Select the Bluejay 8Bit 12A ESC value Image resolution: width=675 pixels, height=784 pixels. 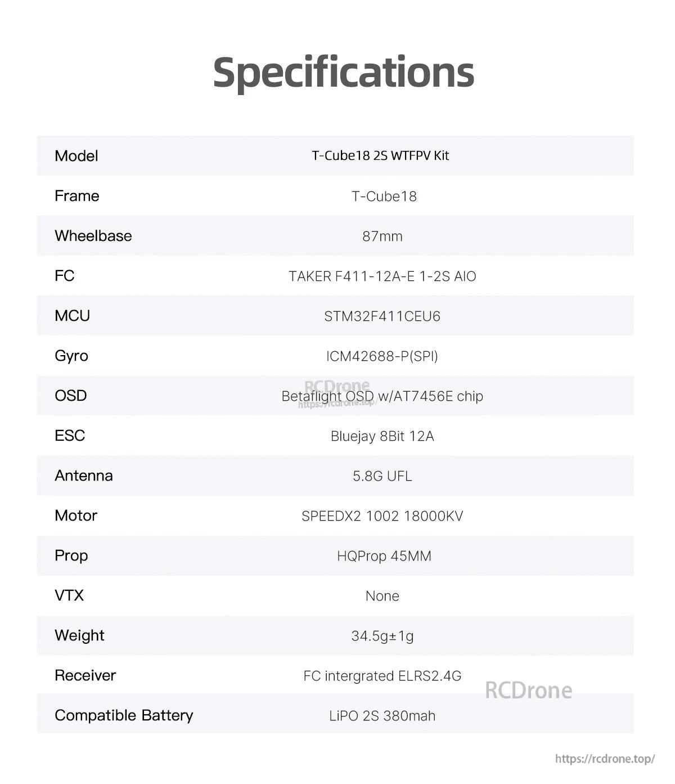(382, 436)
